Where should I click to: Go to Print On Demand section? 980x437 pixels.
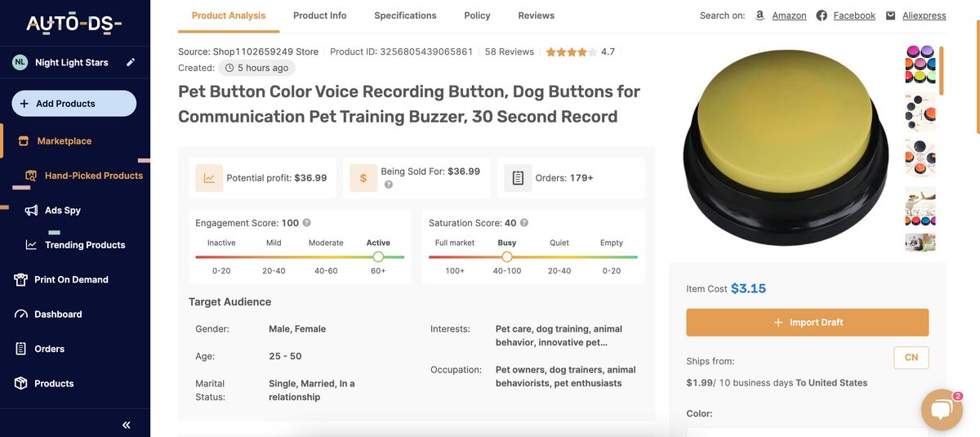click(x=71, y=279)
